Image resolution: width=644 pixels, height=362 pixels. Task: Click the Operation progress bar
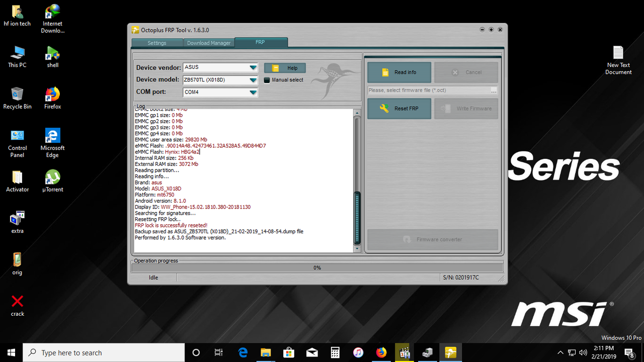(x=317, y=268)
